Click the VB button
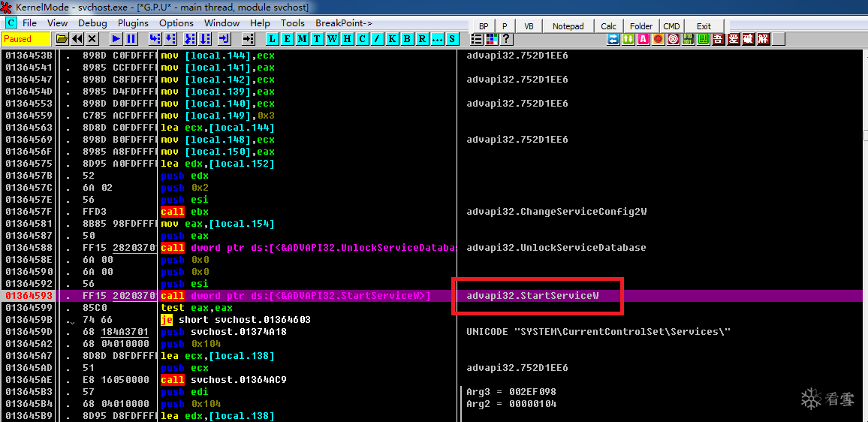Image resolution: width=868 pixels, height=422 pixels. click(x=529, y=26)
